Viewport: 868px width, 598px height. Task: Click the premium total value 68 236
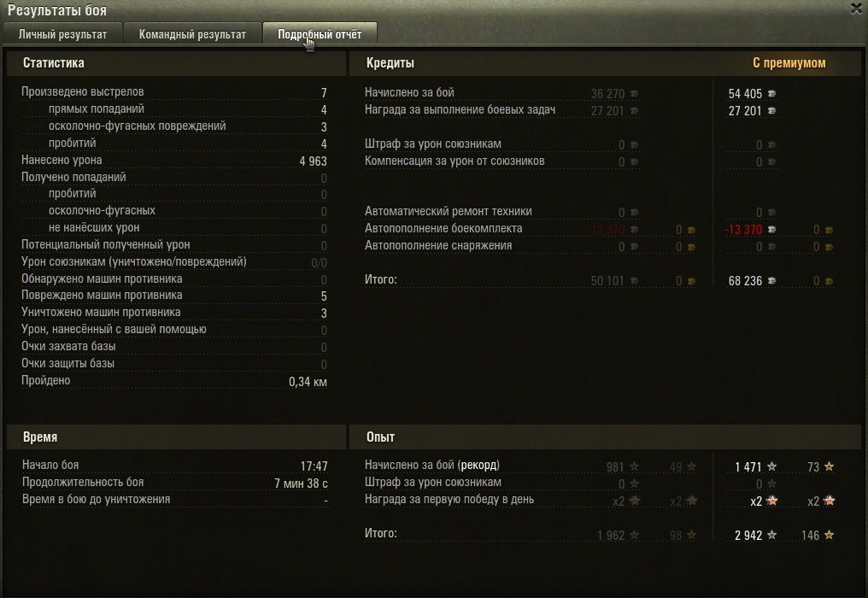pos(745,281)
